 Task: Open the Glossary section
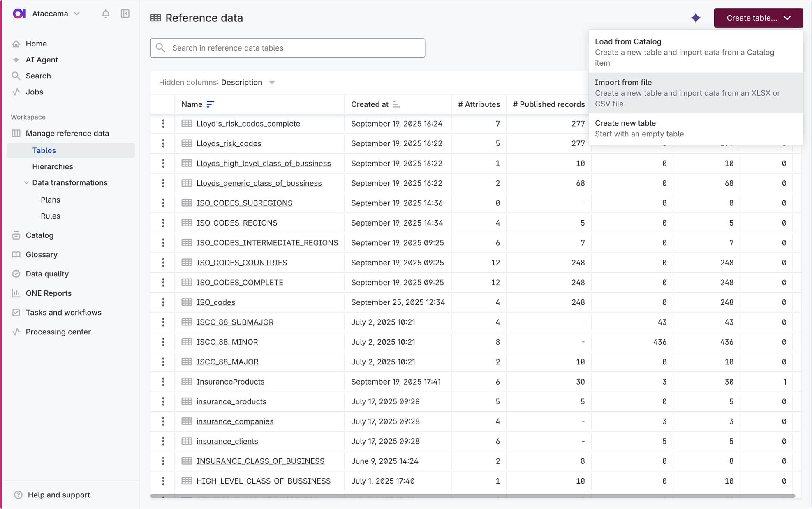click(x=42, y=254)
